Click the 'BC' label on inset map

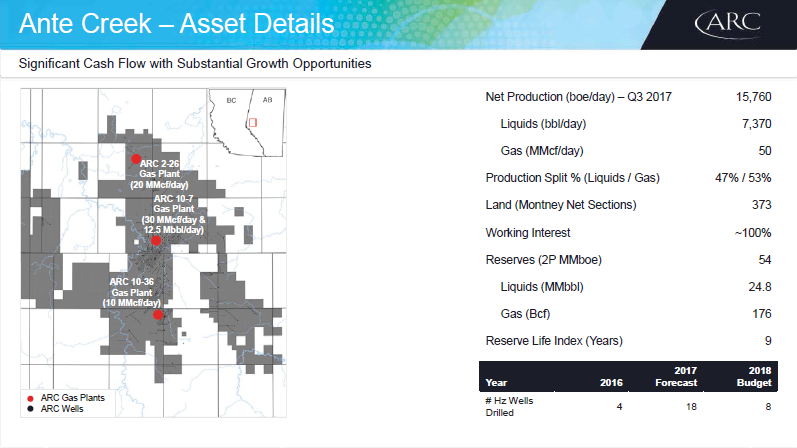[x=231, y=100]
